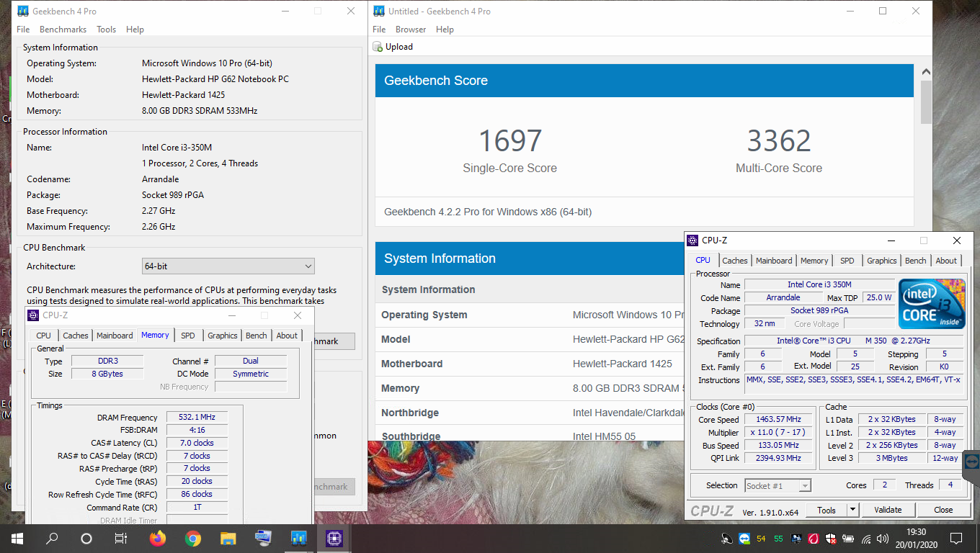Select Caches tab in CPU-Z memory window

click(75, 336)
